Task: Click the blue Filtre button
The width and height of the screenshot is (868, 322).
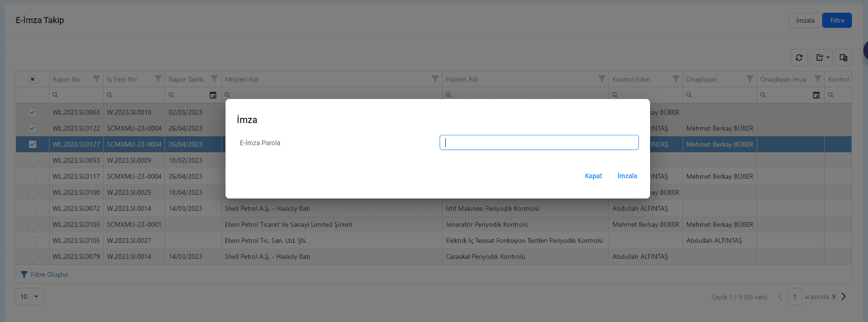Action: click(837, 20)
